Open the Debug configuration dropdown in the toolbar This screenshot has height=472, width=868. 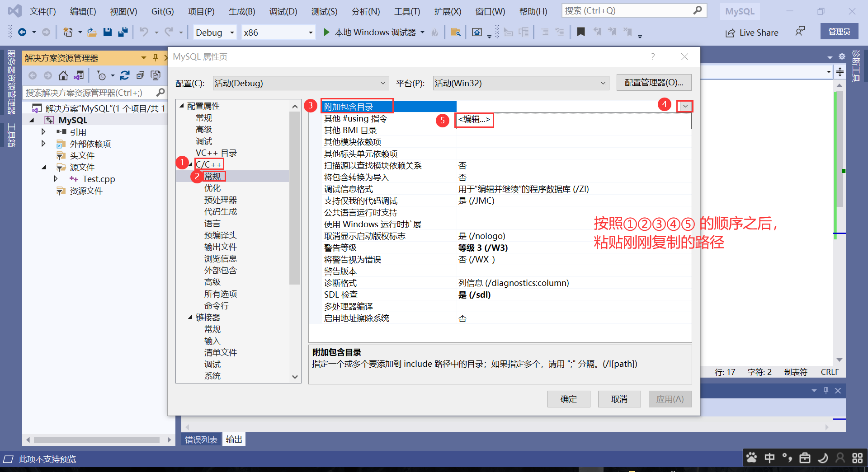[x=215, y=33]
